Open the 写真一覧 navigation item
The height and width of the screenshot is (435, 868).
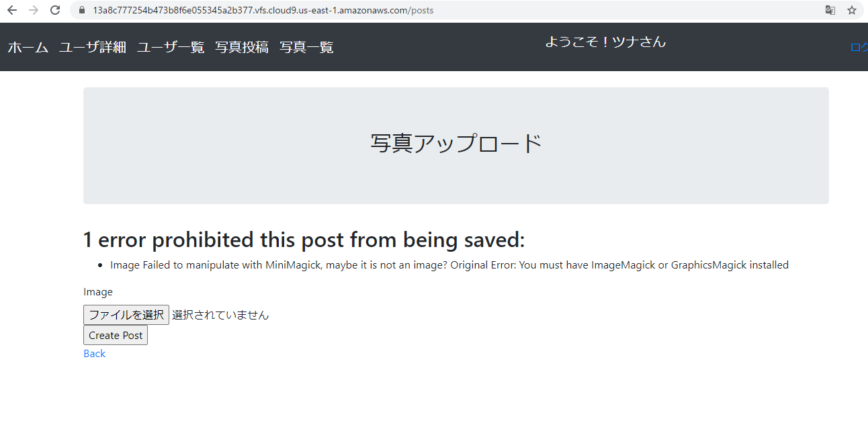(306, 47)
